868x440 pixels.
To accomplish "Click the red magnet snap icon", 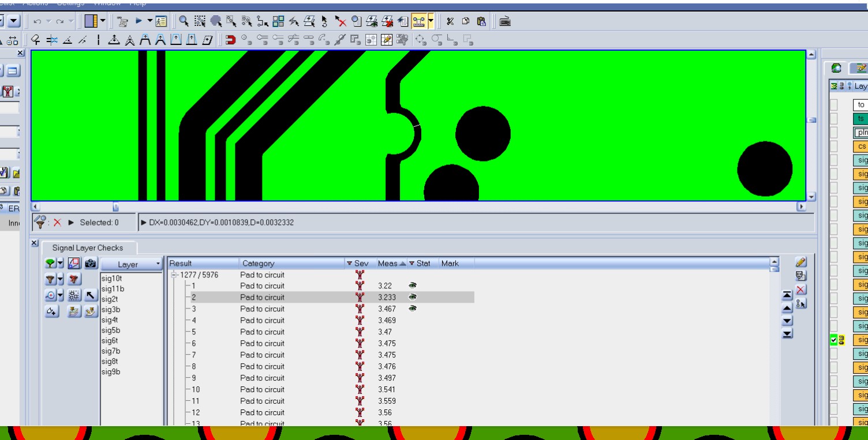I will 231,40.
